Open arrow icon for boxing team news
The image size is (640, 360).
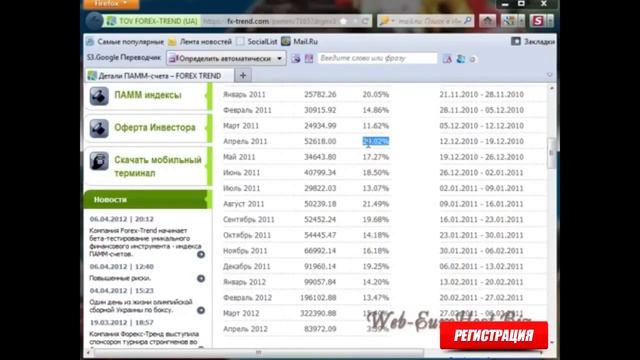pyautogui.click(x=201, y=310)
